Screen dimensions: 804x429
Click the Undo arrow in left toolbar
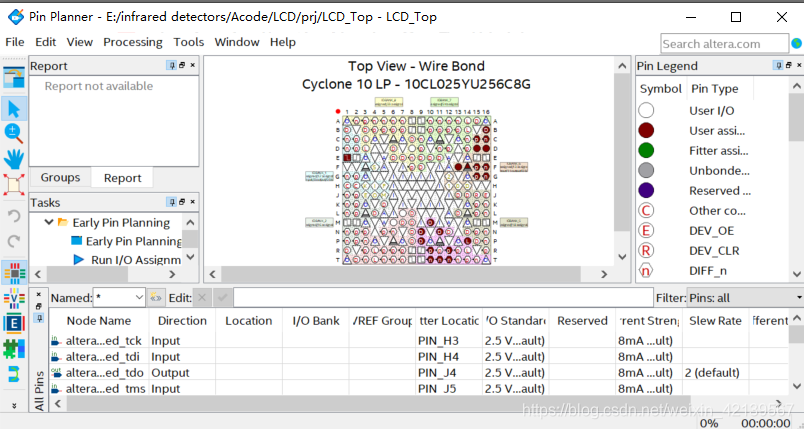click(x=14, y=216)
